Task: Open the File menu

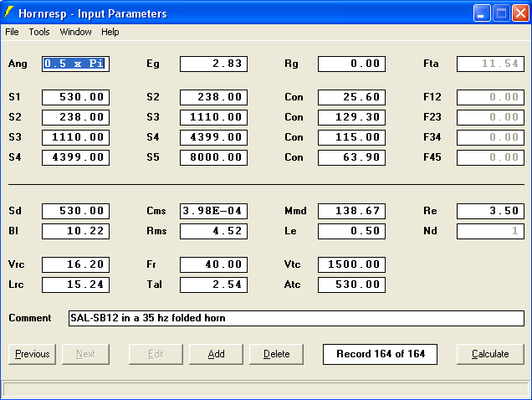Action: pos(12,32)
